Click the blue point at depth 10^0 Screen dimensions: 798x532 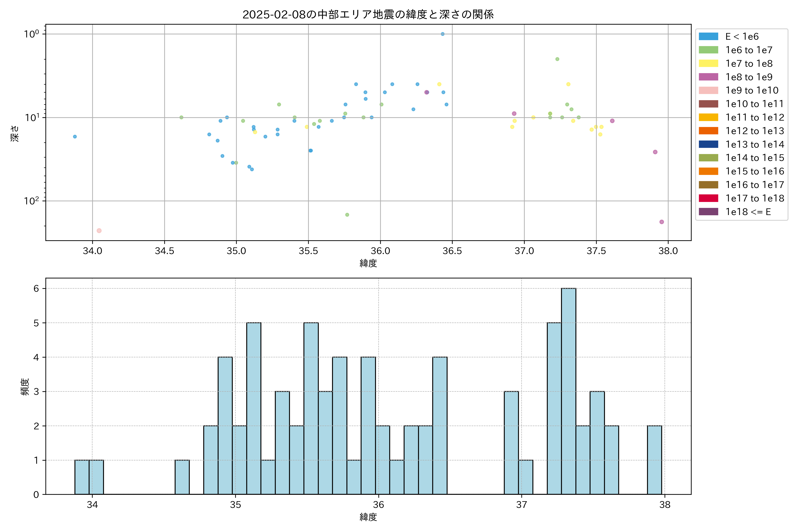(442, 34)
